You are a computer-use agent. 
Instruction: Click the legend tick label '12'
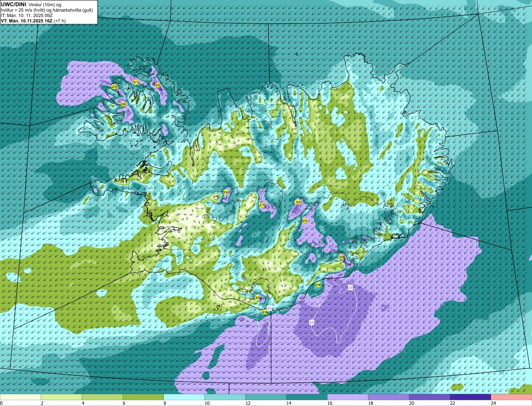click(248, 403)
